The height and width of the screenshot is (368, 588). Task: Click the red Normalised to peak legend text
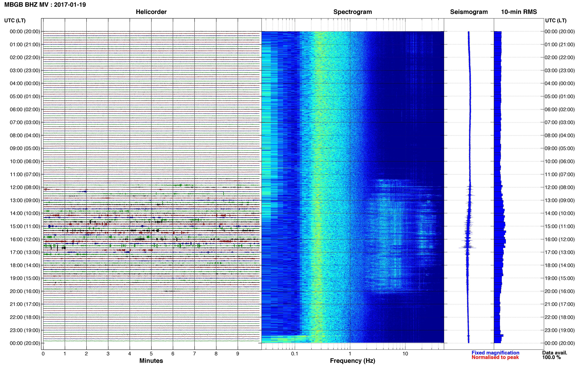point(495,357)
